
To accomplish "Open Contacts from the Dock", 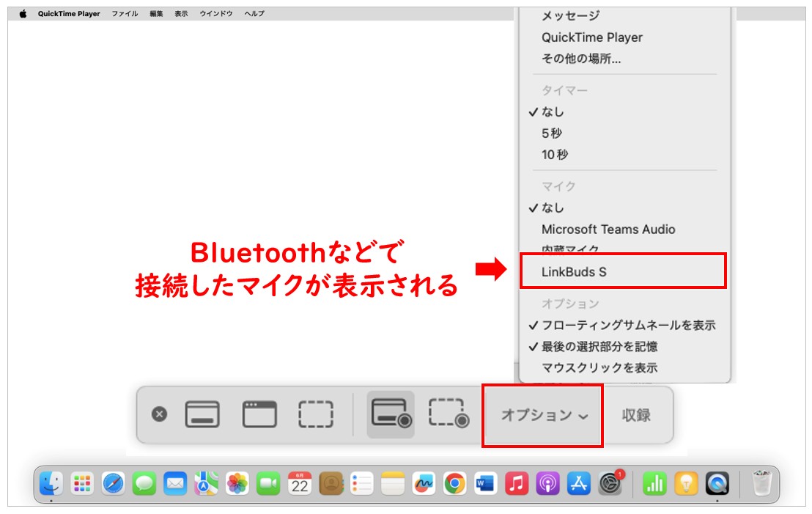I will click(x=331, y=484).
